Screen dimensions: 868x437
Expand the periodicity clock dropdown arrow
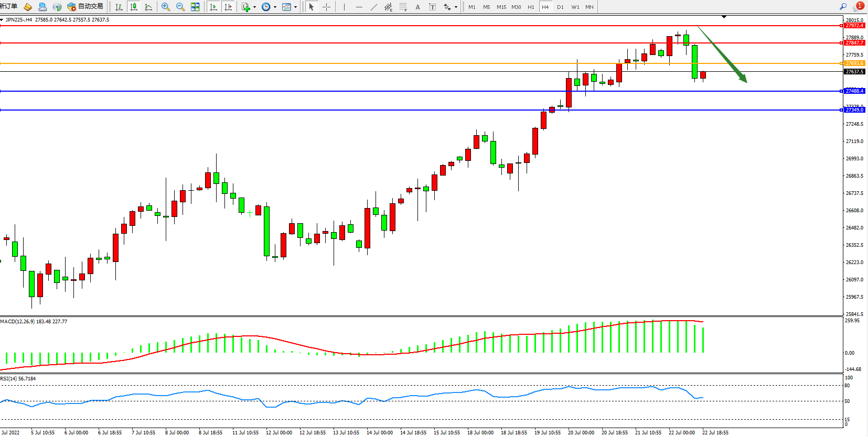coord(275,7)
